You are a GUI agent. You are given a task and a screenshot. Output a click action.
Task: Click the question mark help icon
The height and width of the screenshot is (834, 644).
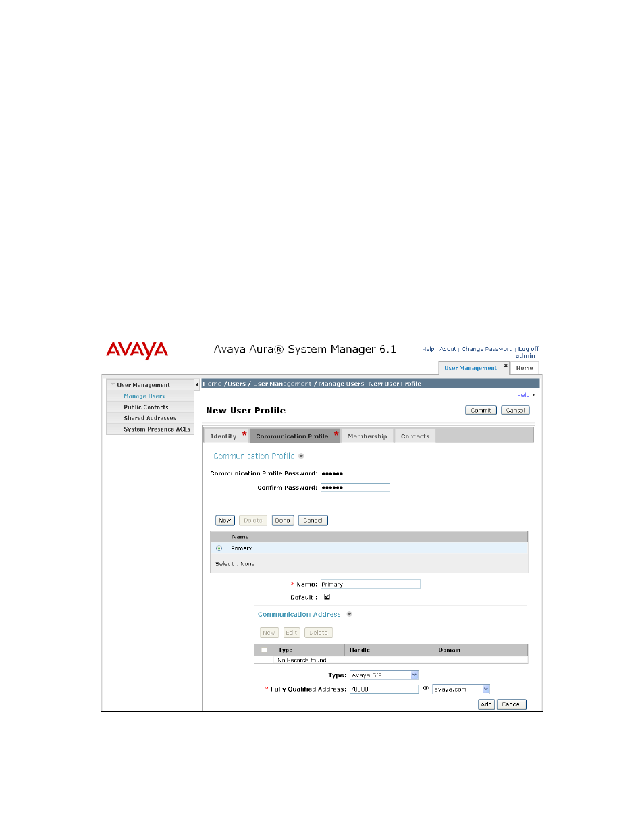533,396
